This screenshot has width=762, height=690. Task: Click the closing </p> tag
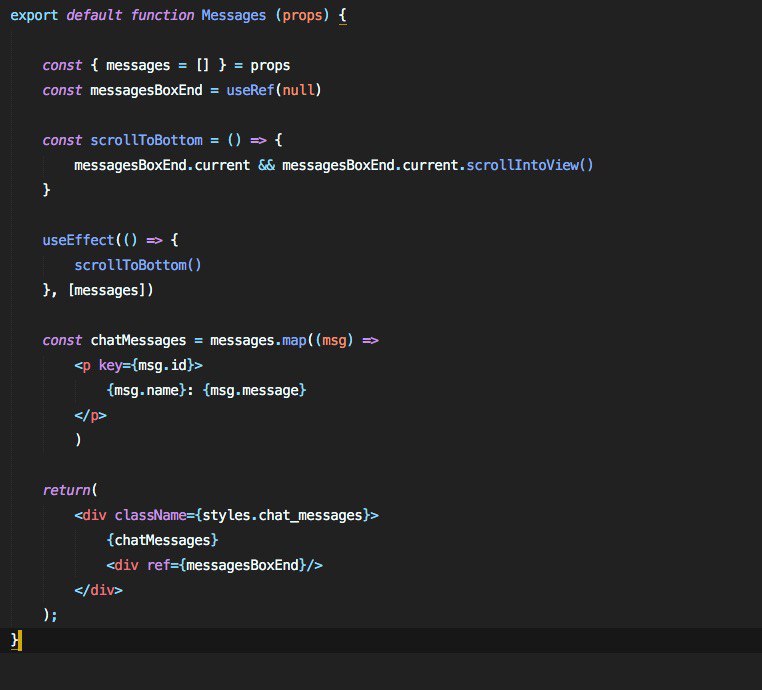90,415
